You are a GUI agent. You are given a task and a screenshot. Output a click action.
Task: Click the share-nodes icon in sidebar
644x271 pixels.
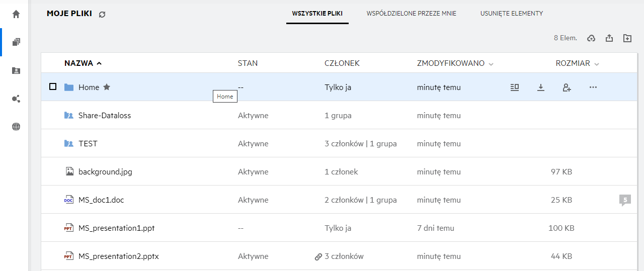click(16, 99)
